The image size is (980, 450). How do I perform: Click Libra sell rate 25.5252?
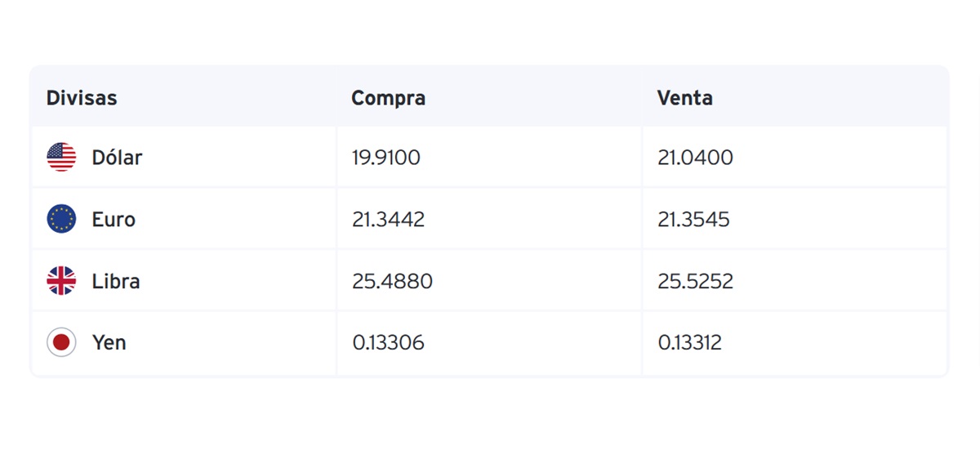[x=696, y=282]
